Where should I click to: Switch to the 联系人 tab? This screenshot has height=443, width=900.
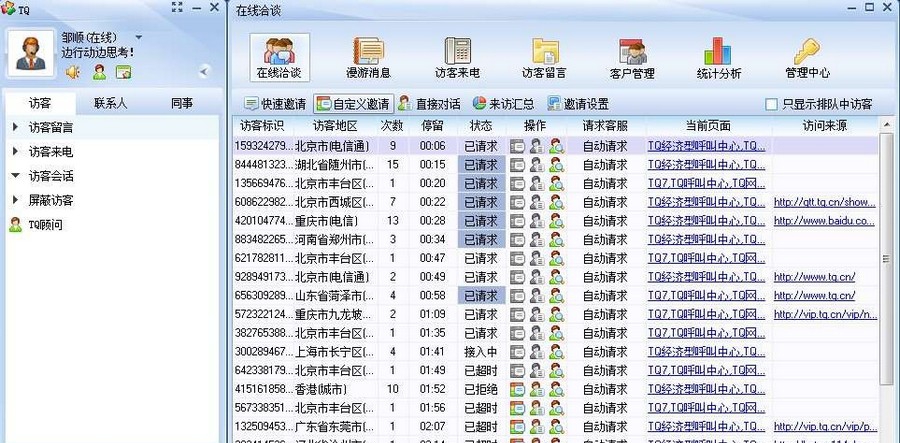click(110, 103)
